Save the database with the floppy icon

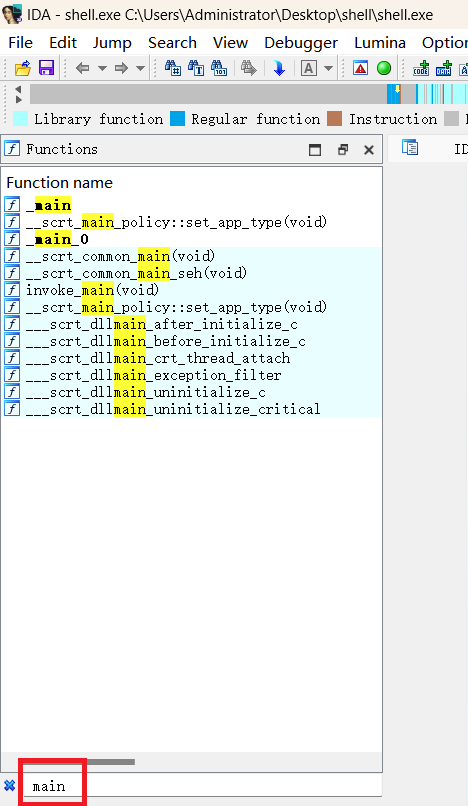click(x=46, y=68)
